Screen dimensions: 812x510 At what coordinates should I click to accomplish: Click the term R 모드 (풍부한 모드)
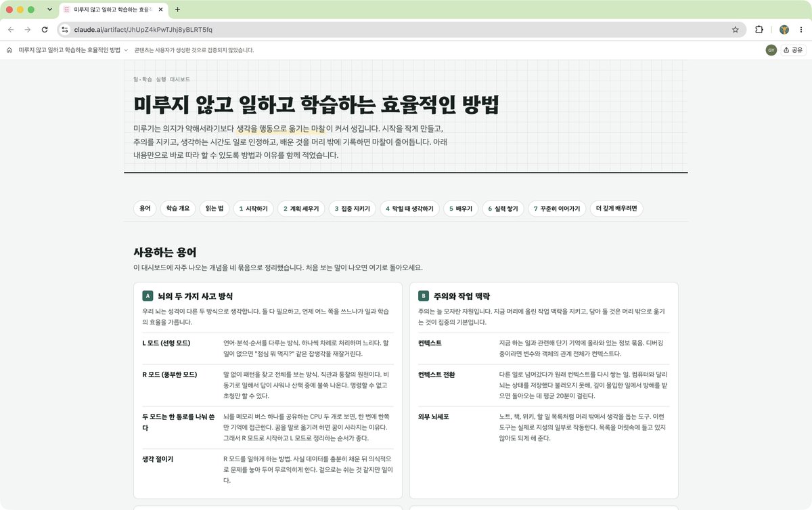click(x=169, y=374)
